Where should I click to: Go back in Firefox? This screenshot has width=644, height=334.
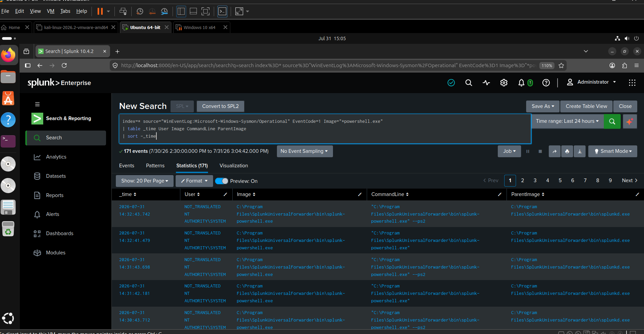(40, 65)
